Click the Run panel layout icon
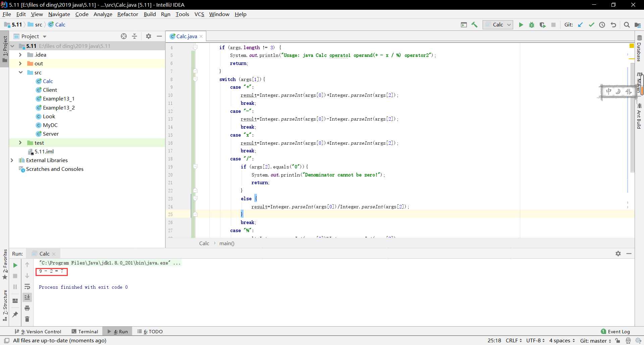This screenshot has width=644, height=345. tap(15, 301)
